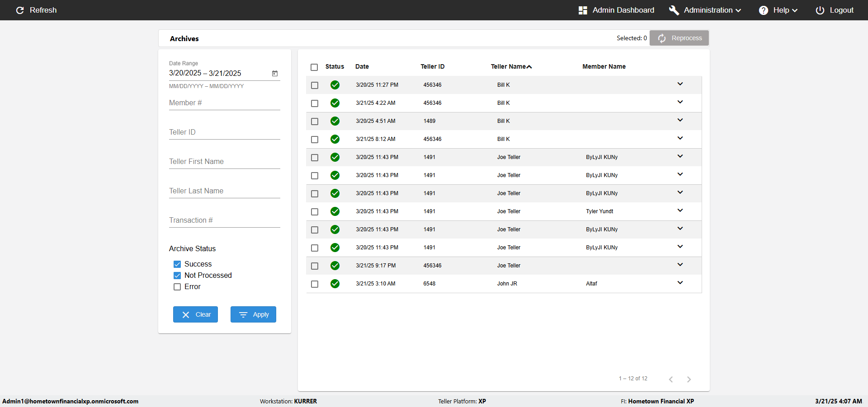This screenshot has width=868, height=407.
Task: Expand the Tyler Yundt row chevron
Action: pyautogui.click(x=680, y=211)
